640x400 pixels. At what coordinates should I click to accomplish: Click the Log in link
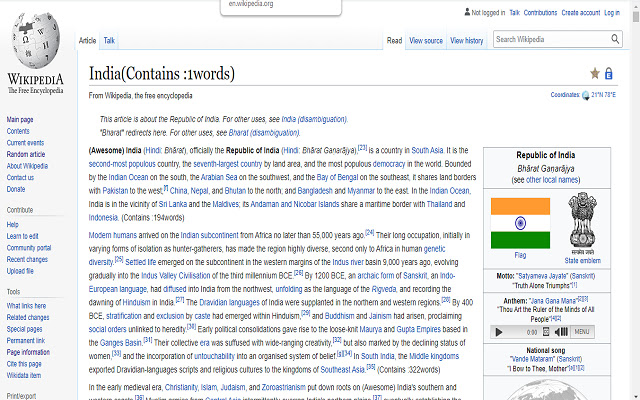tap(616, 13)
